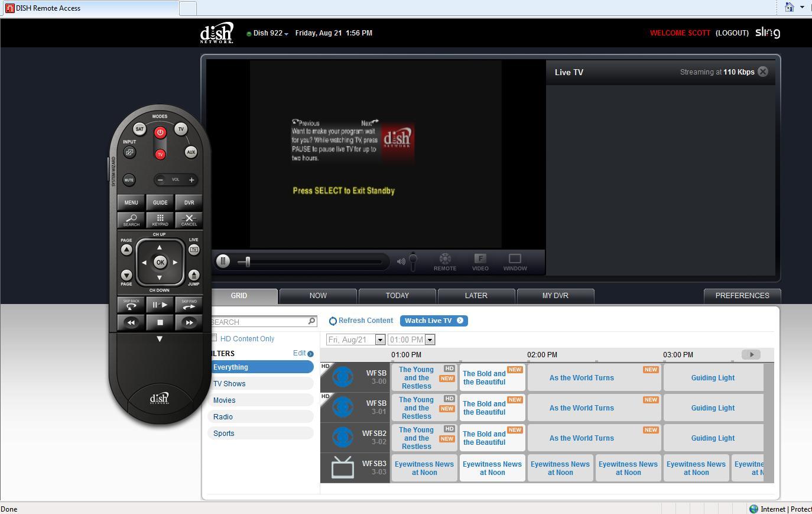Click right arrow on remote d-pad

[175, 263]
